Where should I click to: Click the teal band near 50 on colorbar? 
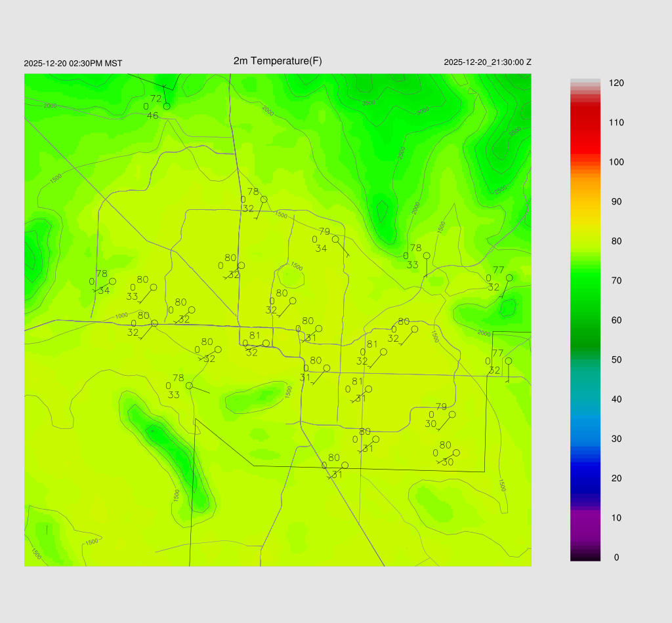(585, 359)
